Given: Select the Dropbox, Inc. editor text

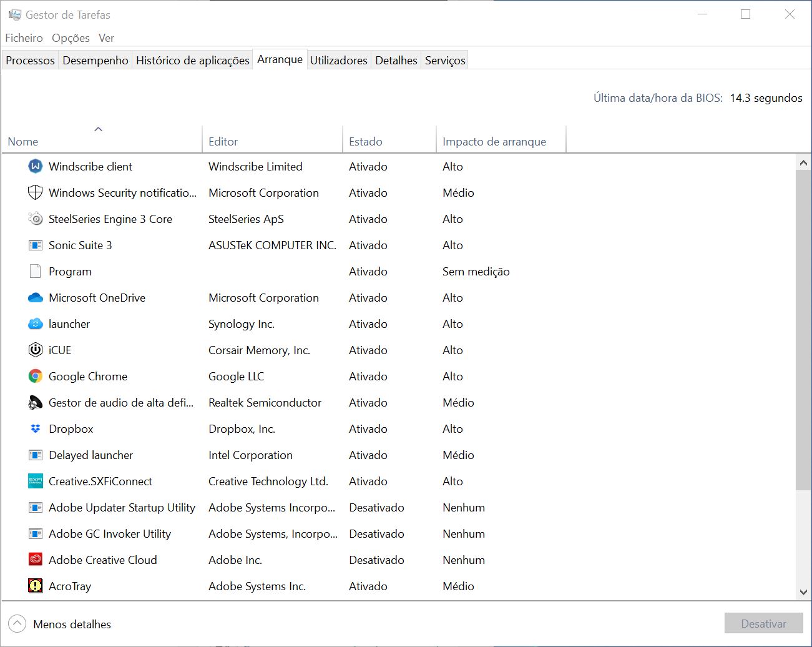Looking at the screenshot, I should pos(242,428).
